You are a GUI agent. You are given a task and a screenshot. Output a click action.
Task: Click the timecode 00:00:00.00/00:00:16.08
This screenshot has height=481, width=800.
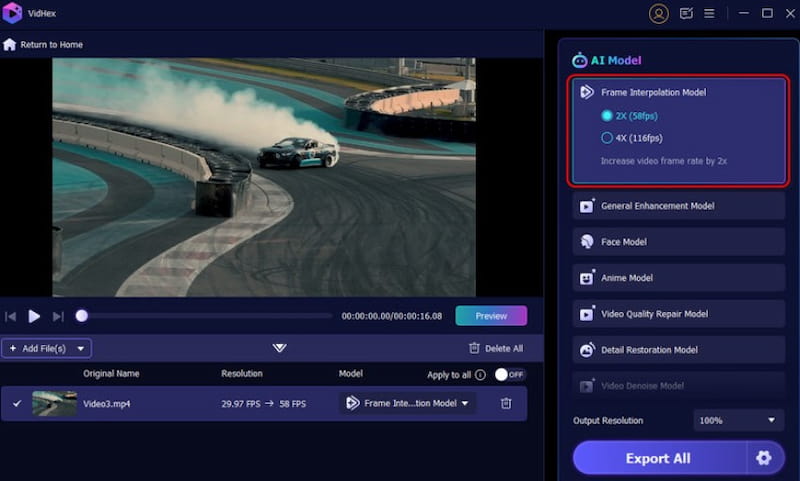coord(391,316)
